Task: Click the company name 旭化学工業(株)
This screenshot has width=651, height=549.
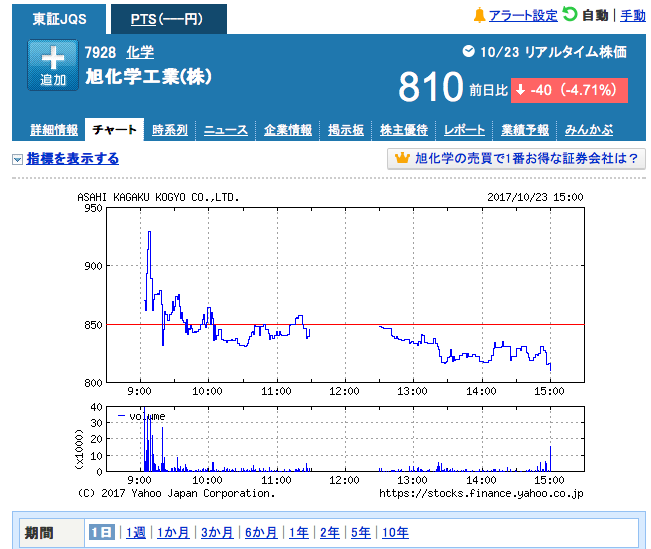Action: tap(149, 76)
